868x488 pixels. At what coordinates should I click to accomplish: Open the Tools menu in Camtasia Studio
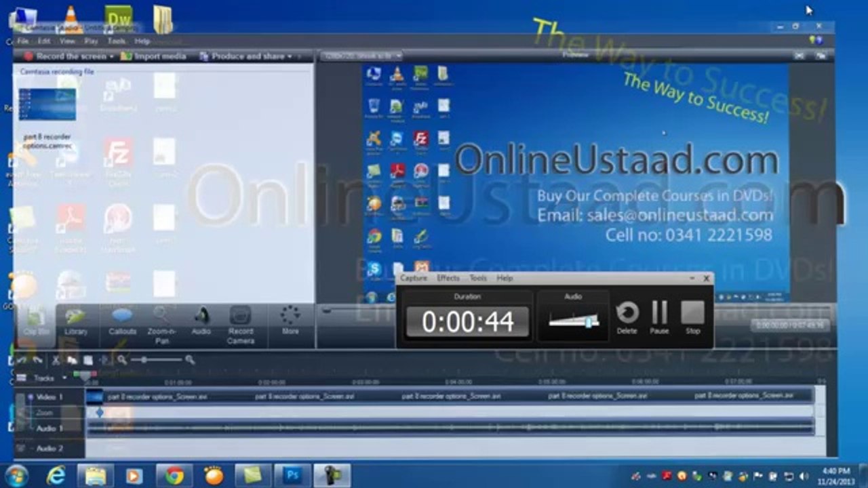point(117,41)
